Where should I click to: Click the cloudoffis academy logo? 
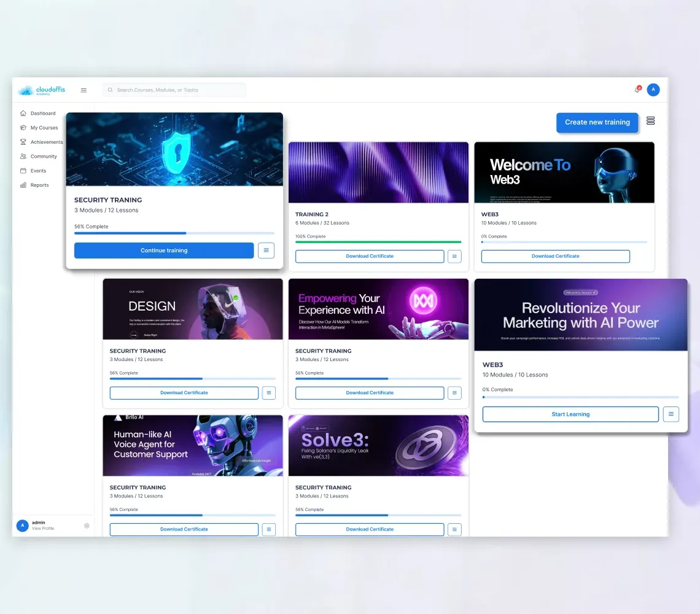42,90
